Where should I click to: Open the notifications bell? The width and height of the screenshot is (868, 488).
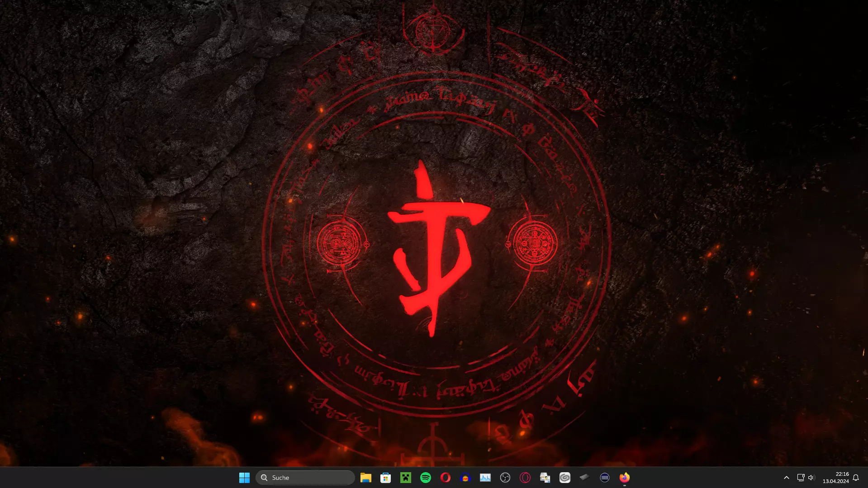[856, 478]
